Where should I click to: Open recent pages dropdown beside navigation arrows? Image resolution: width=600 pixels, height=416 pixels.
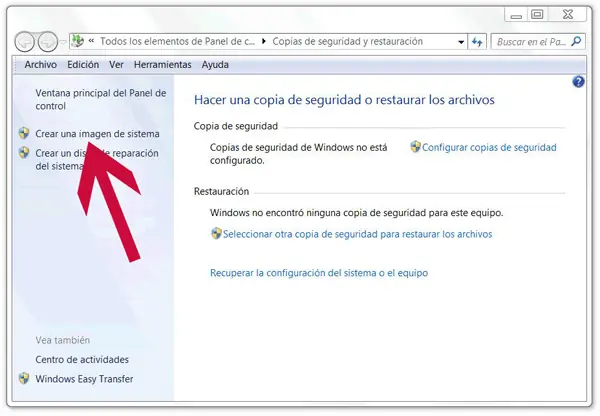[63, 42]
